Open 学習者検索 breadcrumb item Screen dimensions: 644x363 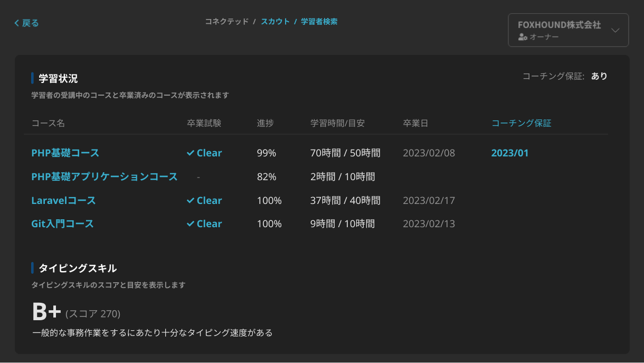point(319,22)
